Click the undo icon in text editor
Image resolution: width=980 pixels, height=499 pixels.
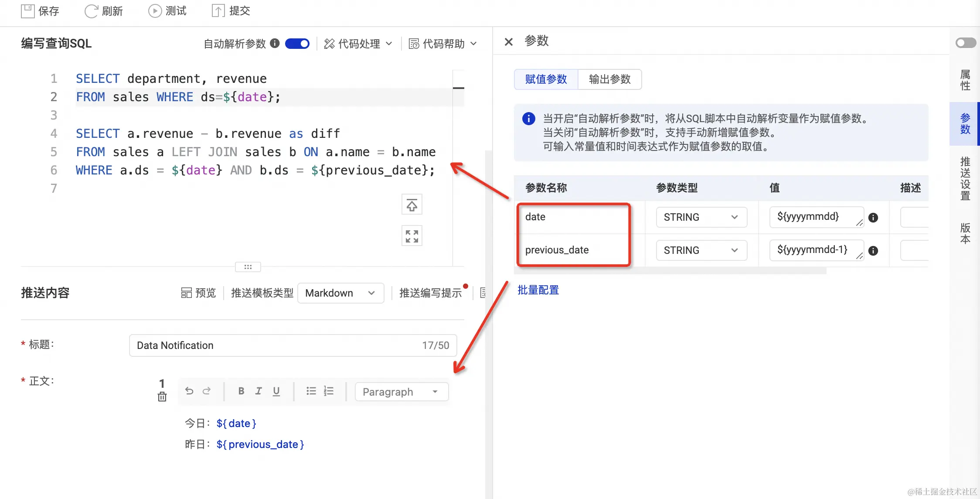[x=189, y=391]
